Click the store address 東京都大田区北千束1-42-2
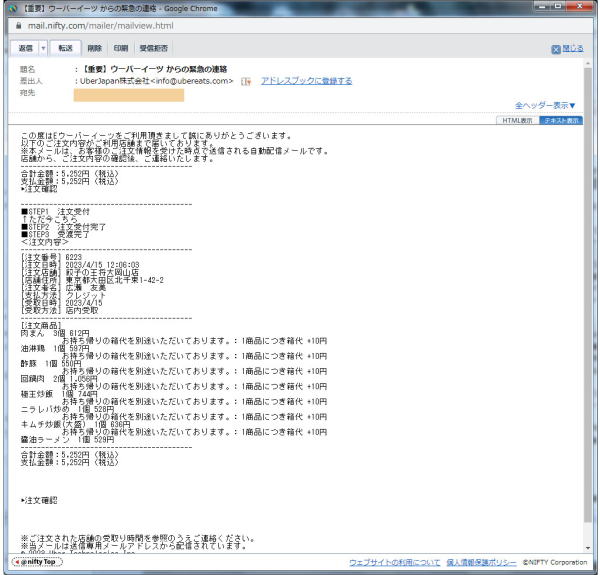Image resolution: width=600 pixels, height=575 pixels. coord(114,280)
